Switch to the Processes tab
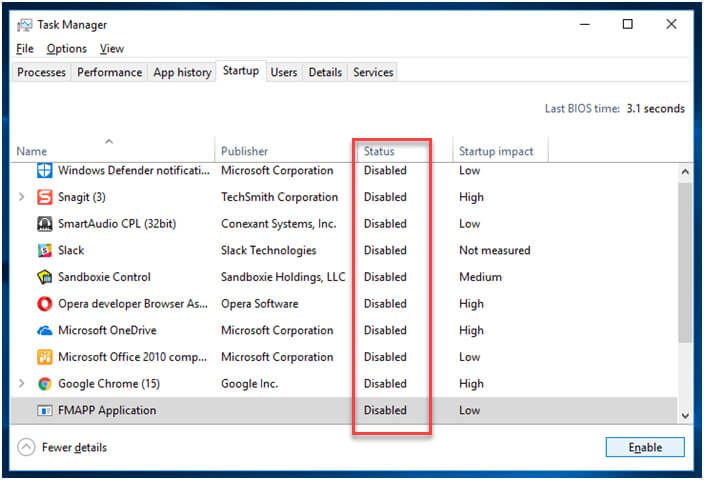This screenshot has width=704, height=480. [x=41, y=72]
